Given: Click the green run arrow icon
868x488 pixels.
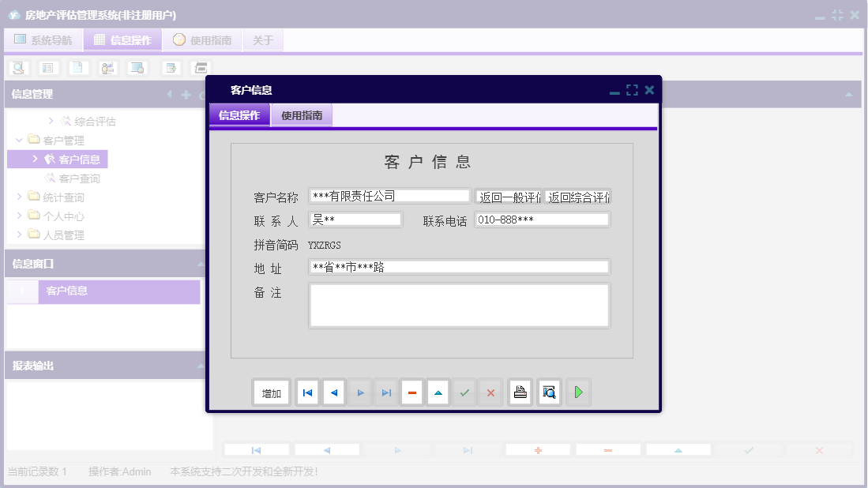Looking at the screenshot, I should 579,392.
